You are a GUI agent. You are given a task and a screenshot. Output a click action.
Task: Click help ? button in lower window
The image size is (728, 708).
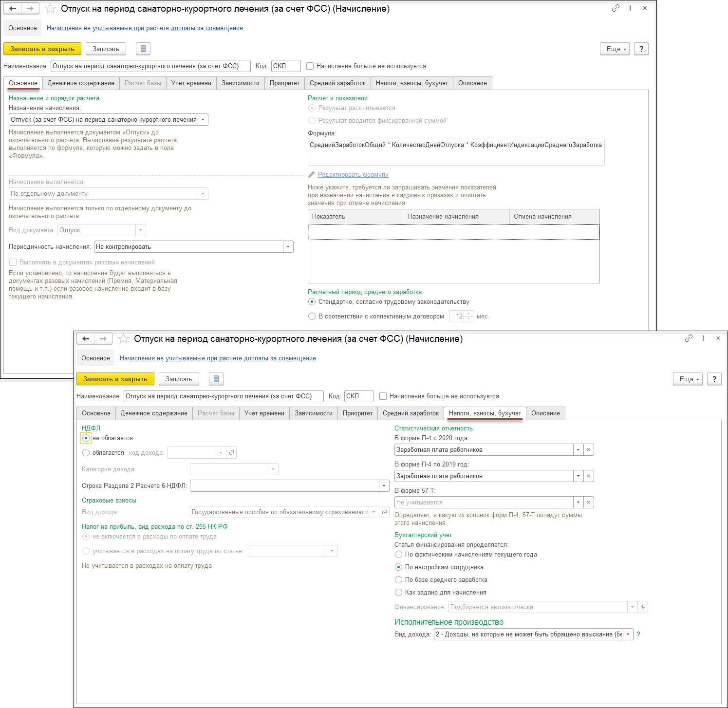pyautogui.click(x=714, y=379)
